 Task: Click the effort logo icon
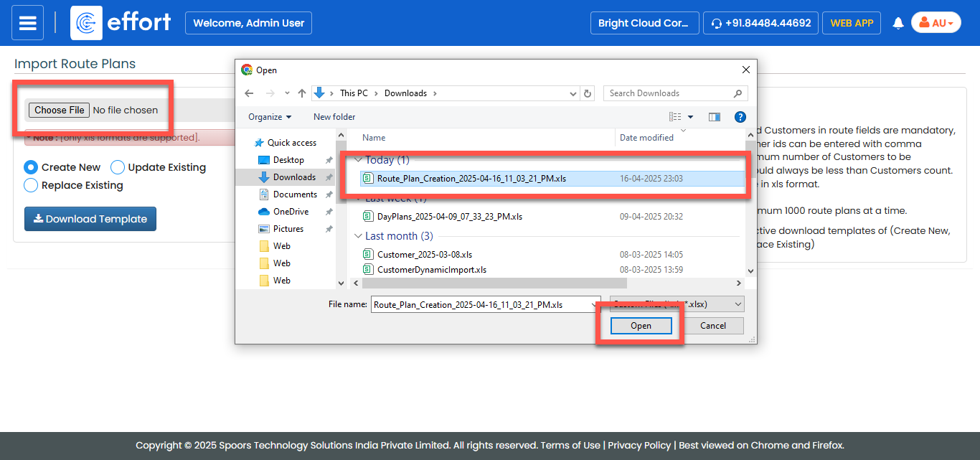tap(86, 23)
